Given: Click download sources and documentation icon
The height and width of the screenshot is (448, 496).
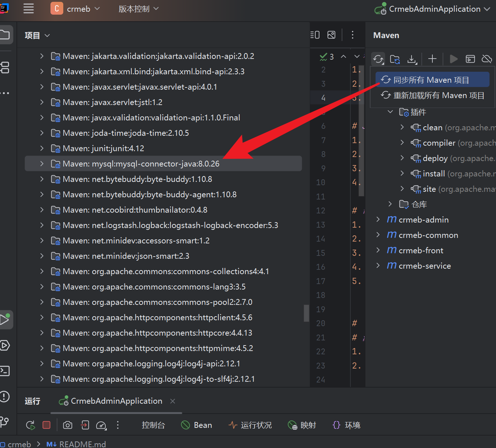Looking at the screenshot, I should [412, 59].
